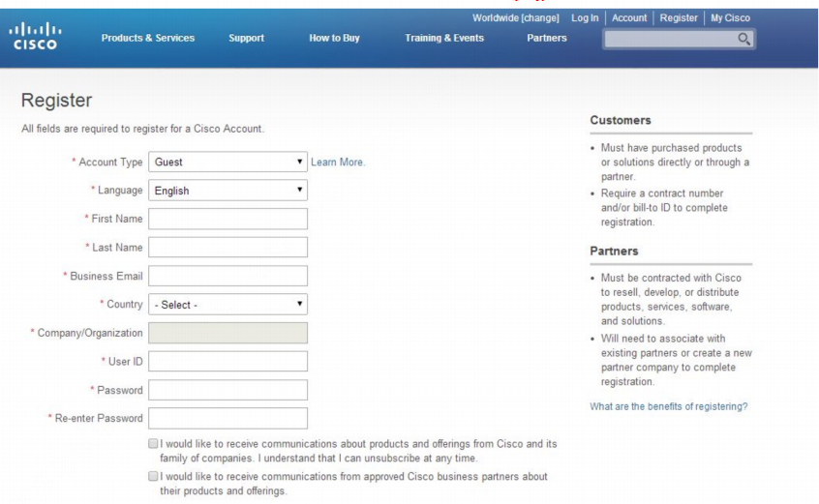Image resolution: width=819 pixels, height=504 pixels.
Task: Open the Language dropdown
Action: [227, 191]
